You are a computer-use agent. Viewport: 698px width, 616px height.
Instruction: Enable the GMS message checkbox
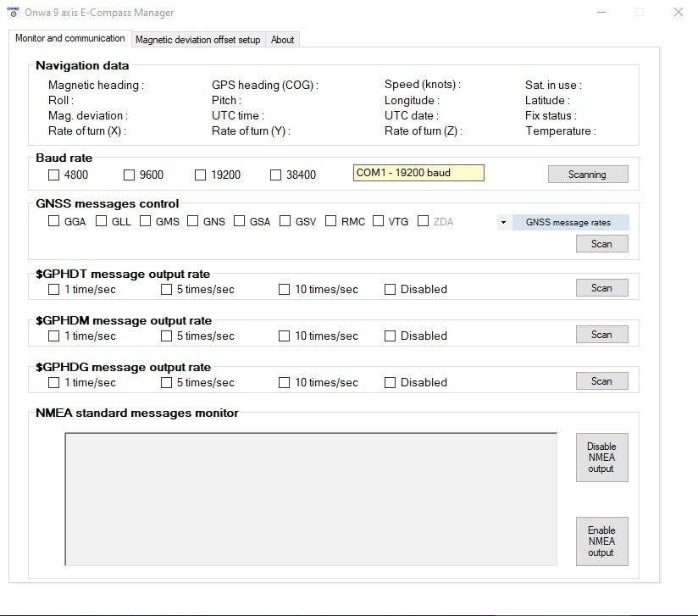(145, 221)
